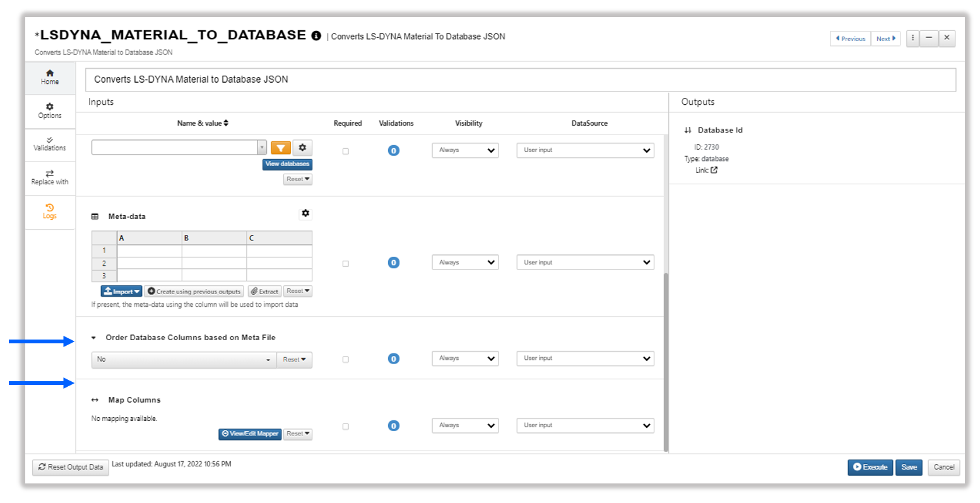Click the orange filter icon button
This screenshot has height=503, width=980.
point(281,148)
